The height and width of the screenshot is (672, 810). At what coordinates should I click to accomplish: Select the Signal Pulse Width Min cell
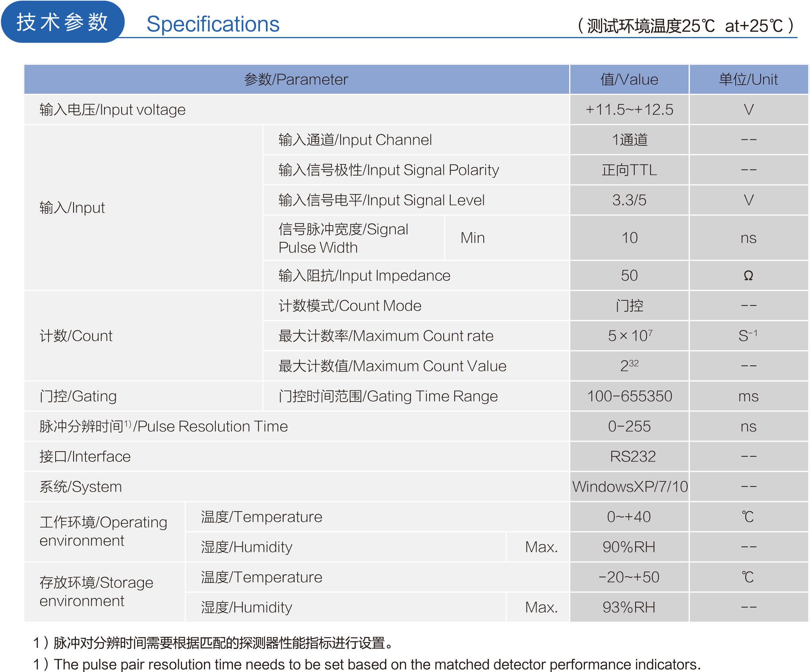pos(472,238)
